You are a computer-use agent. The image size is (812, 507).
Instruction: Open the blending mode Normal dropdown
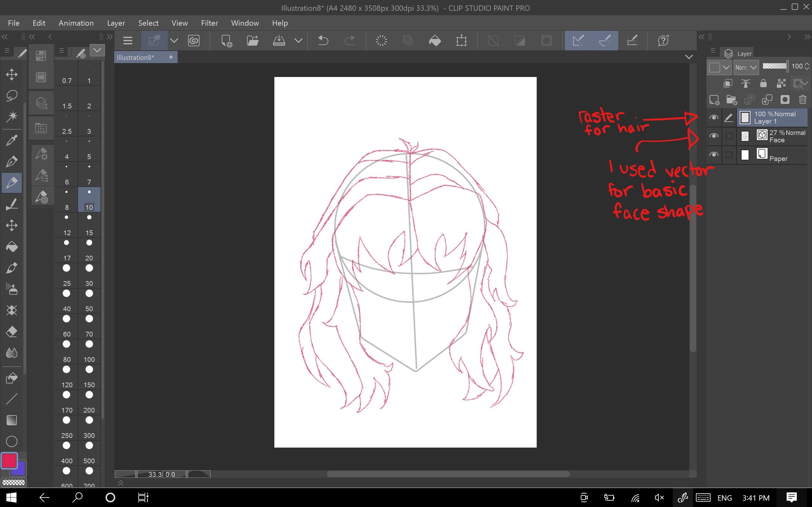click(x=746, y=67)
